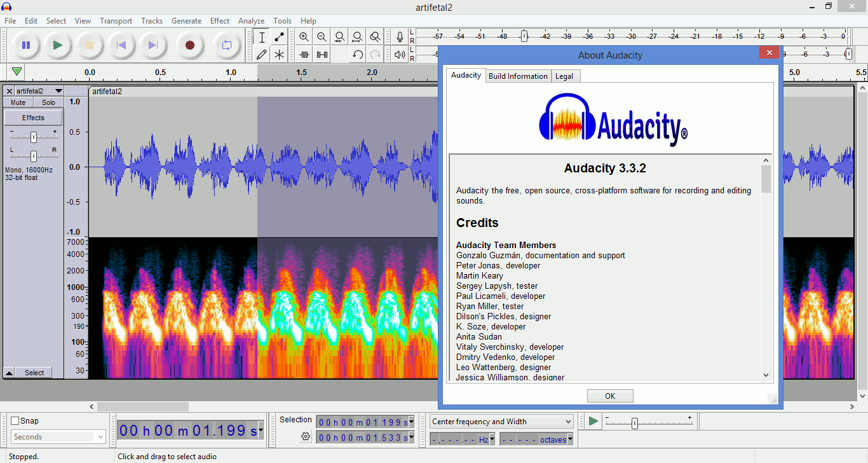The height and width of the screenshot is (463, 868).
Task: Switch to Build Information tab
Action: 518,76
